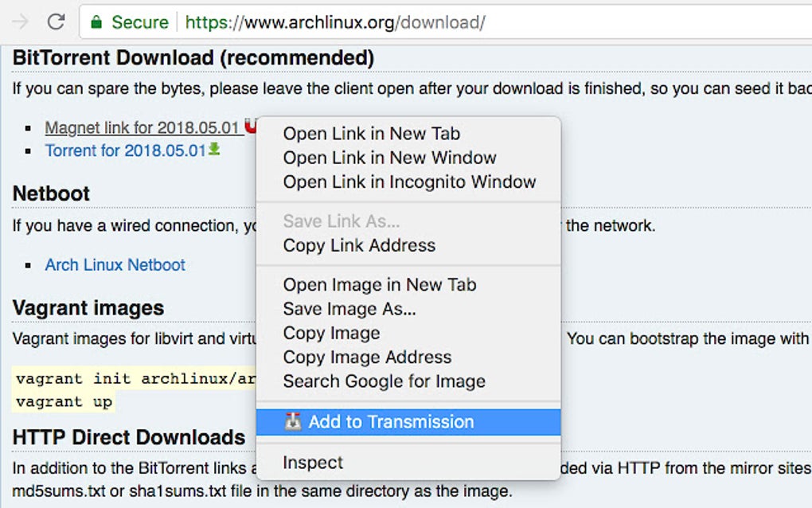Select Add to Transmission

[408, 422]
